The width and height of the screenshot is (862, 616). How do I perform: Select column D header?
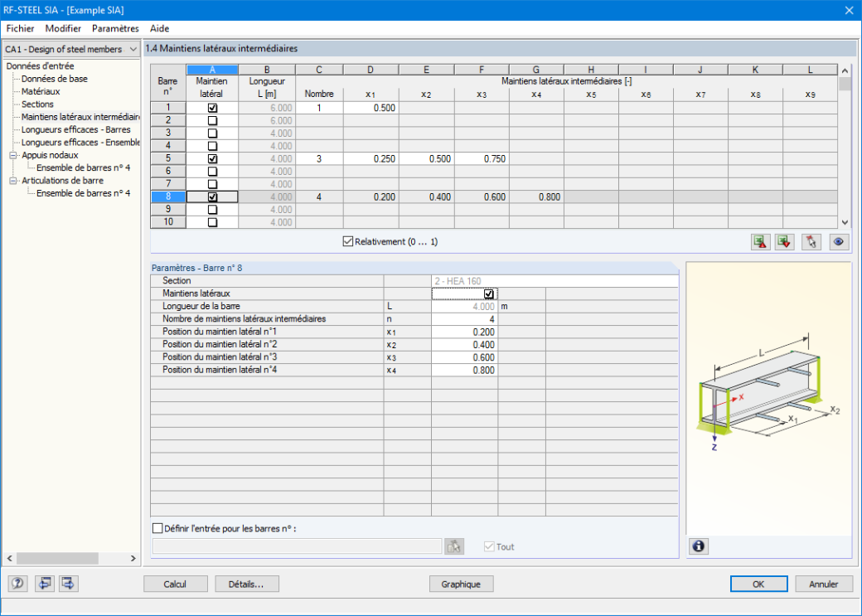pyautogui.click(x=371, y=70)
